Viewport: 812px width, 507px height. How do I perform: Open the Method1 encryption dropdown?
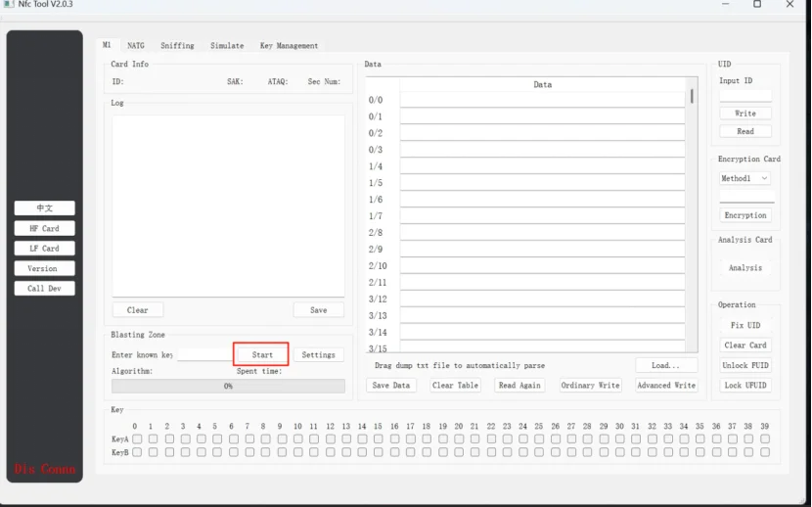tap(744, 178)
